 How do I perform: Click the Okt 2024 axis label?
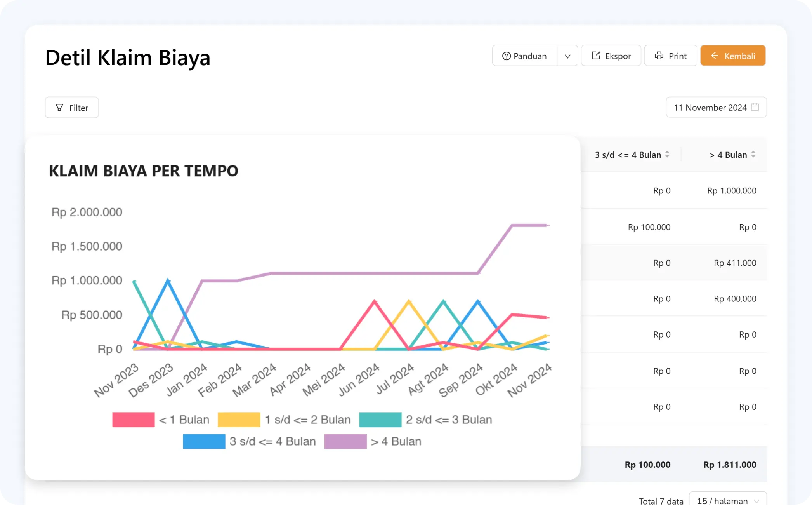pyautogui.click(x=496, y=379)
